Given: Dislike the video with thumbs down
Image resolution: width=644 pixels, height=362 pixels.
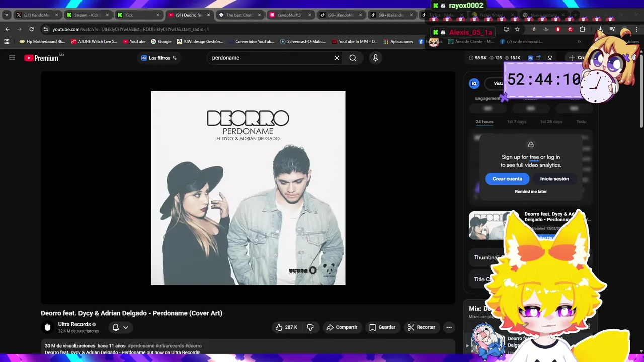Looking at the screenshot, I should click(x=310, y=327).
